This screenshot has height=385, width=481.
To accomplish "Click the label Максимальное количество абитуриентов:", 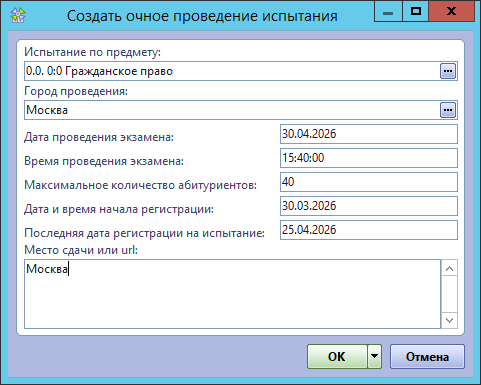I will pyautogui.click(x=141, y=185).
